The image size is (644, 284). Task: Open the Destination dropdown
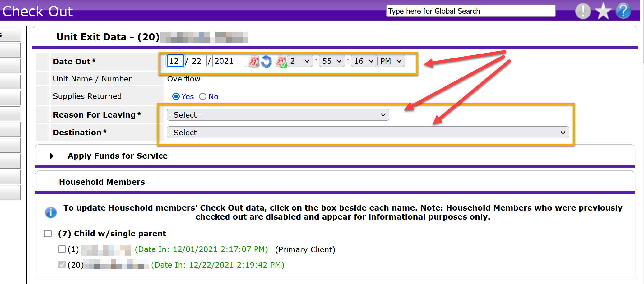point(368,133)
